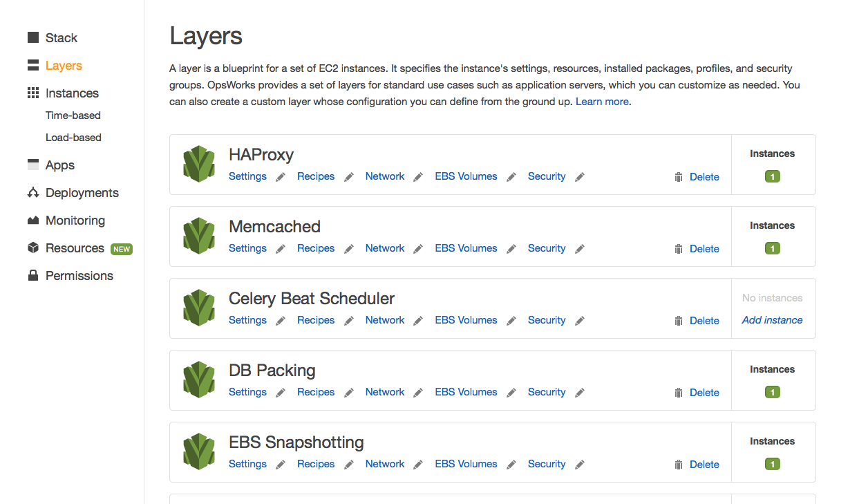Open EBS Volumes for HAProxy layer

(466, 176)
